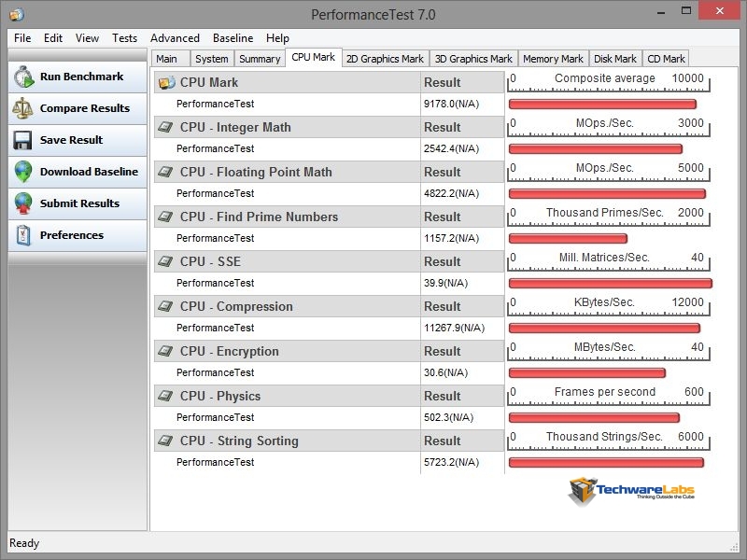Click the chip icon beside CPU - Compression
Viewport: 747px width, 560px height.
point(165,306)
